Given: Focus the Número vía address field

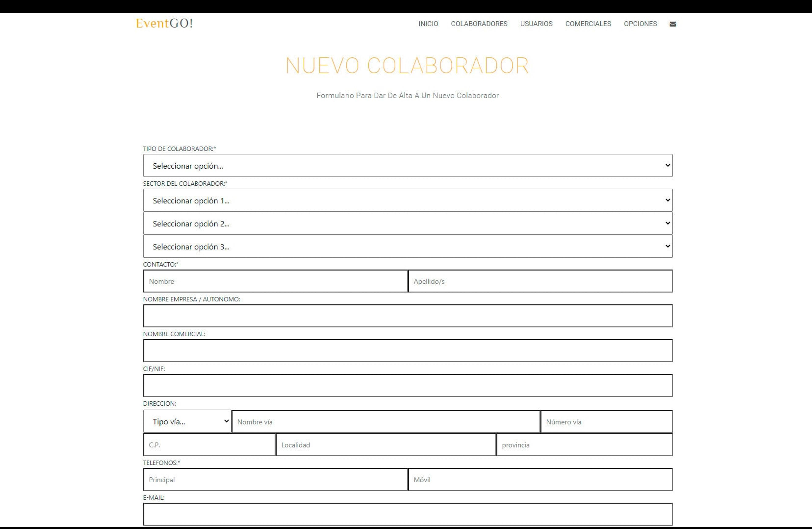Looking at the screenshot, I should tap(607, 422).
